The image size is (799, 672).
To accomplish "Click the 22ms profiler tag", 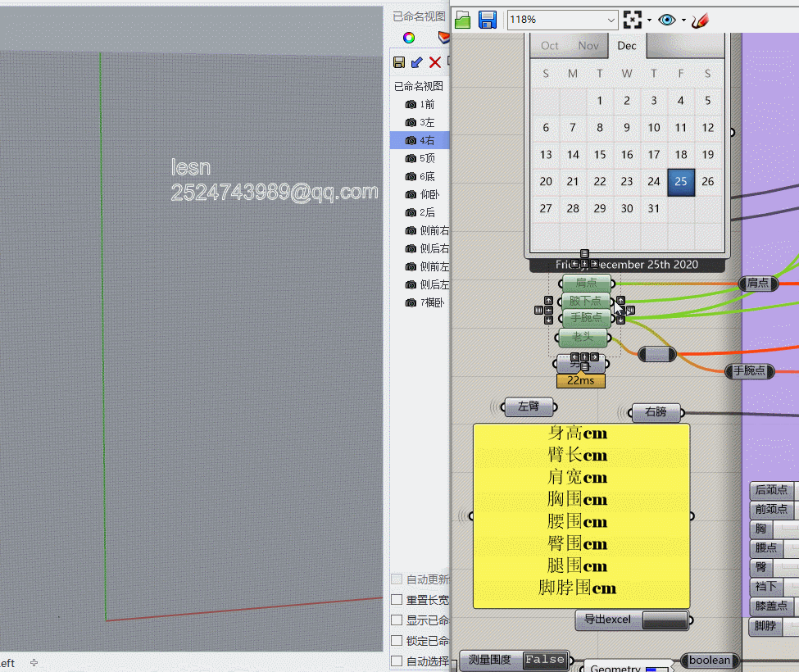I will (581, 380).
